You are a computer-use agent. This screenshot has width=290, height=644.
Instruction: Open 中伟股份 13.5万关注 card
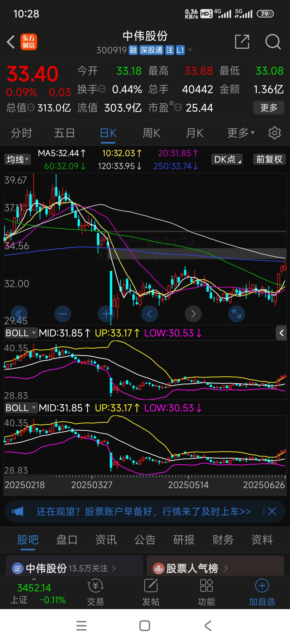[x=74, y=566]
